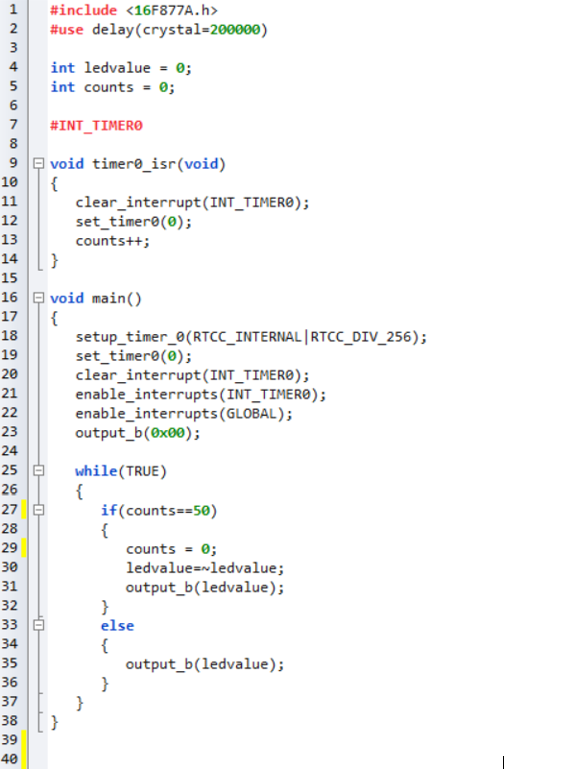This screenshot has width=561, height=769.
Task: Click the 'void timer0_isr(void)' declaration
Action: click(138, 164)
